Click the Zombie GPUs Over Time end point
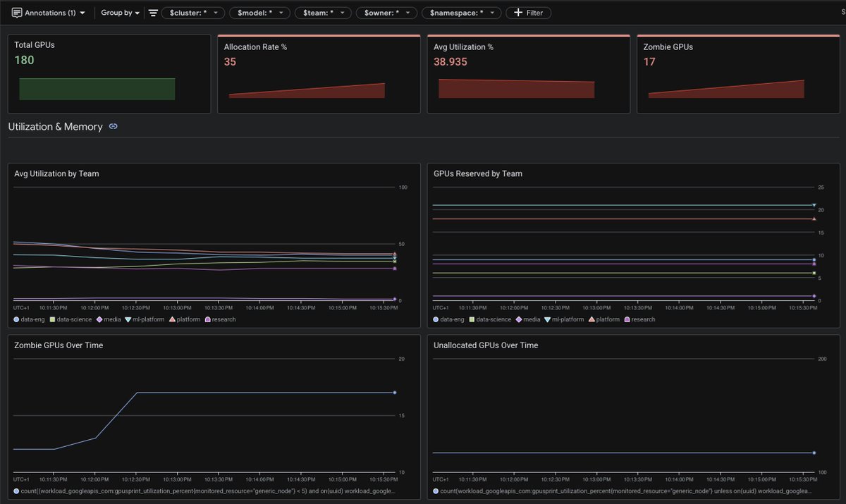This screenshot has height=504, width=846. click(x=395, y=393)
